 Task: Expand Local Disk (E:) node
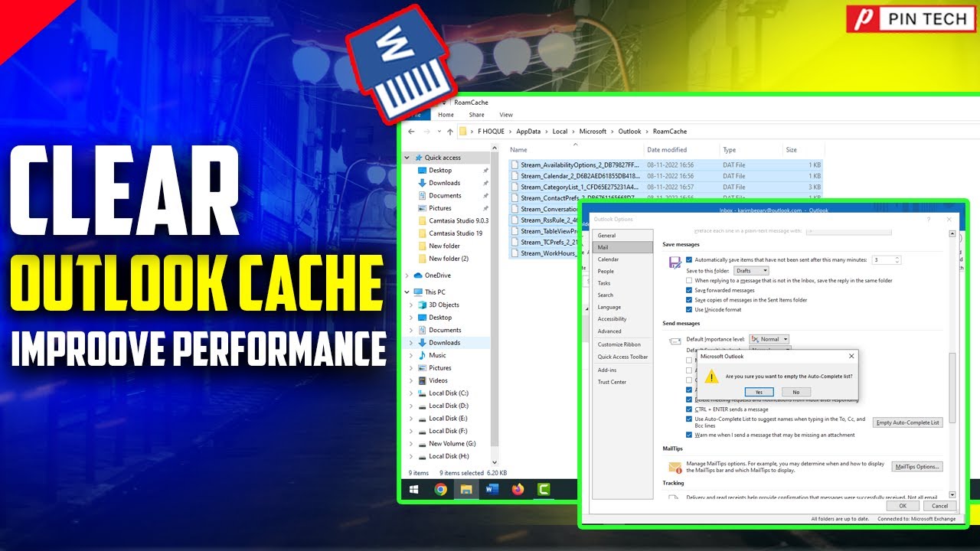tap(412, 419)
